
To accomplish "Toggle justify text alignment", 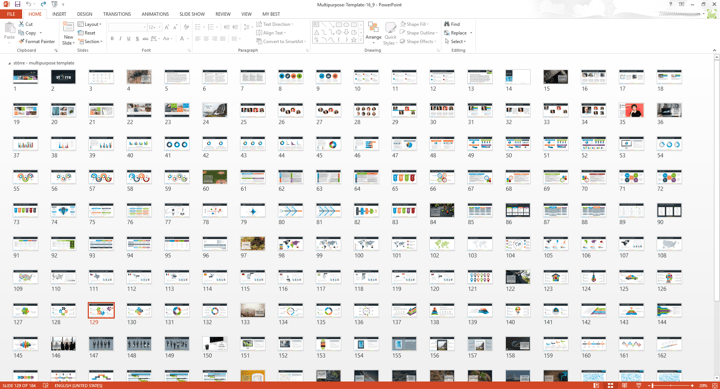I will (223, 39).
